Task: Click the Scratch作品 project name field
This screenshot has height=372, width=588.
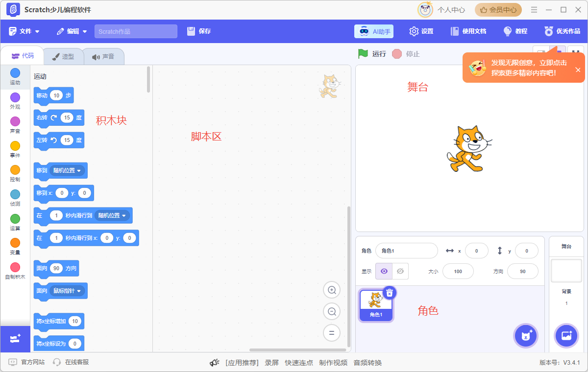Action: [x=136, y=31]
